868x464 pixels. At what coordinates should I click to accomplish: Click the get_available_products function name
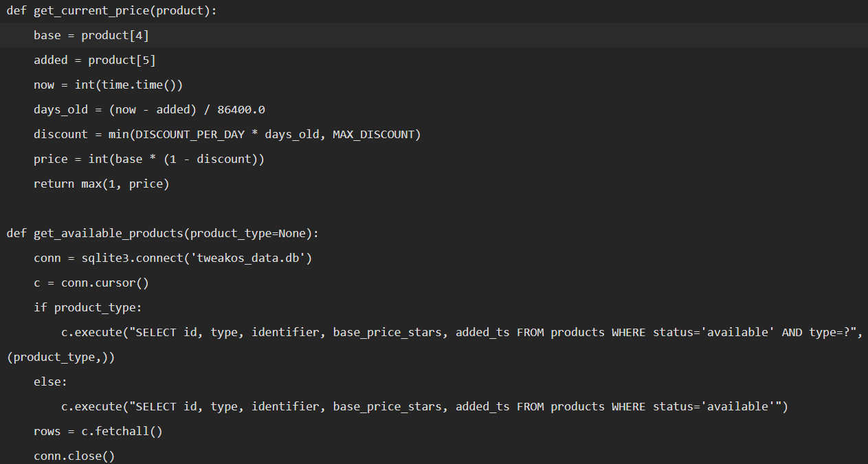tap(108, 233)
